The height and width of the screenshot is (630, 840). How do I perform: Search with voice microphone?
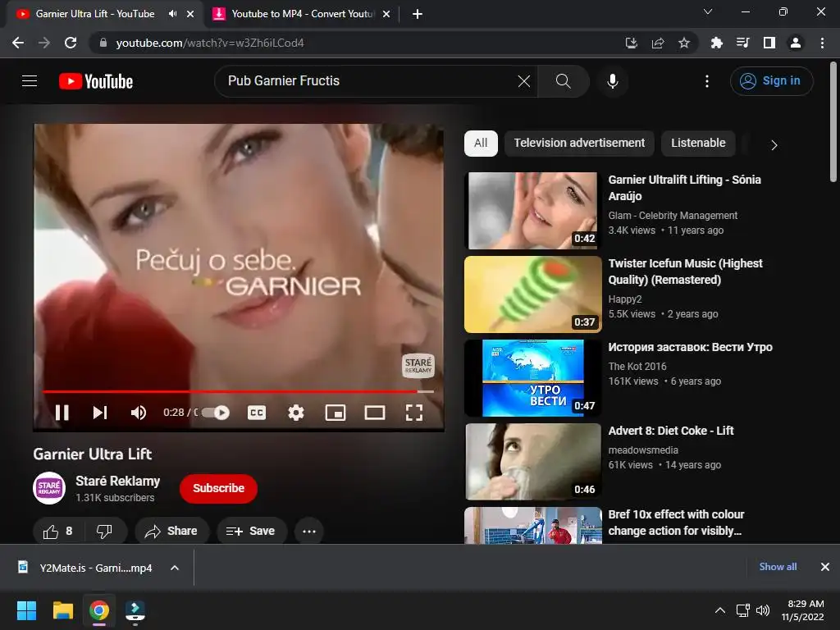612,81
